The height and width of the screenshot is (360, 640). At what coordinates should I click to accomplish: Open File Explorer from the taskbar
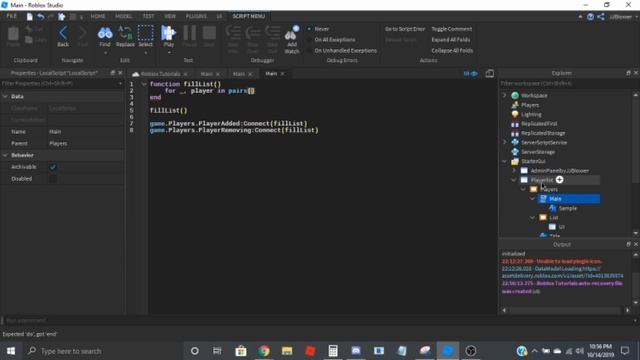(x=287, y=351)
